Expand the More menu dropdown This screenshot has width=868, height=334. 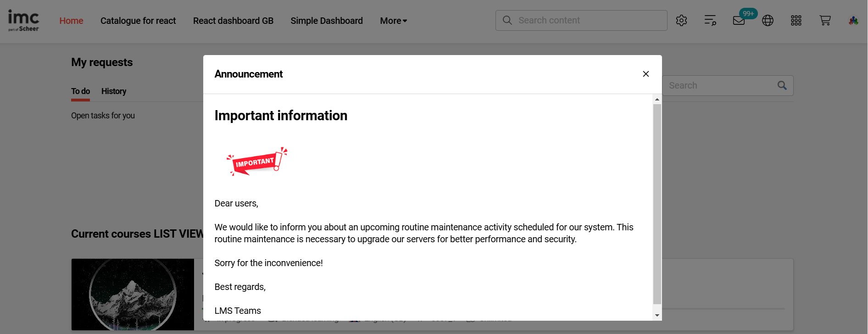tap(393, 21)
